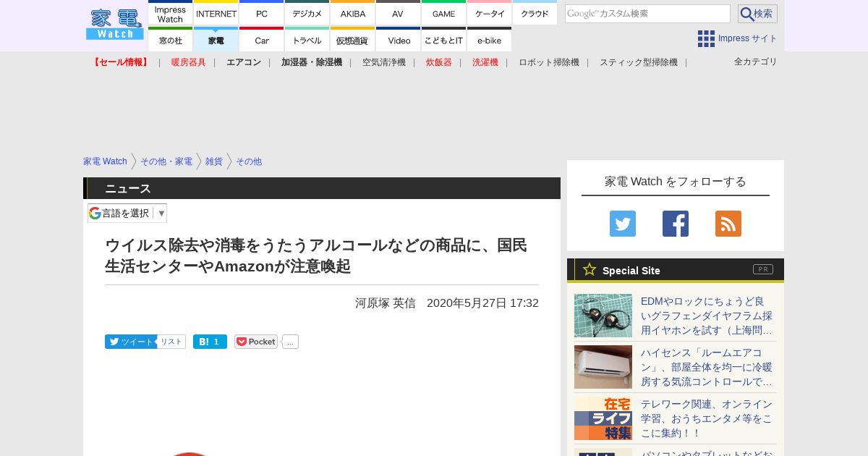The height and width of the screenshot is (456, 868).
Task: Go to 窓の杜 tab
Action: point(170,40)
